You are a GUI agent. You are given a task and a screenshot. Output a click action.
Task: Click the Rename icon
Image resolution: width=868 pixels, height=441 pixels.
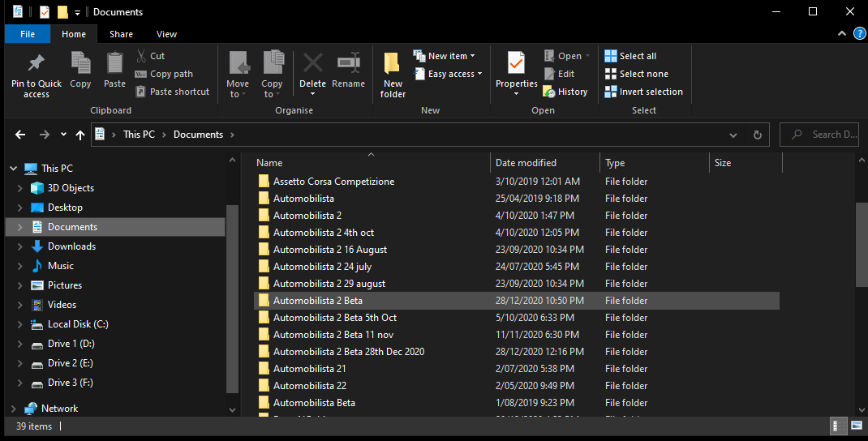click(349, 62)
